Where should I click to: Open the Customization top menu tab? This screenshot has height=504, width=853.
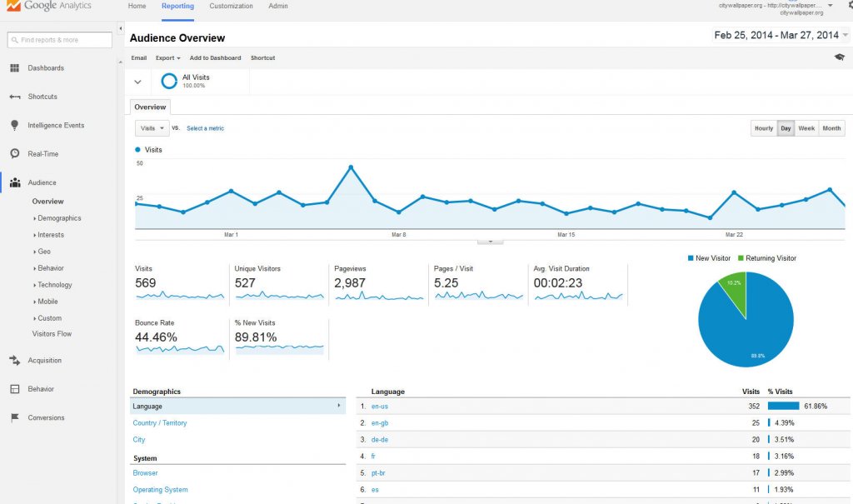tap(231, 7)
